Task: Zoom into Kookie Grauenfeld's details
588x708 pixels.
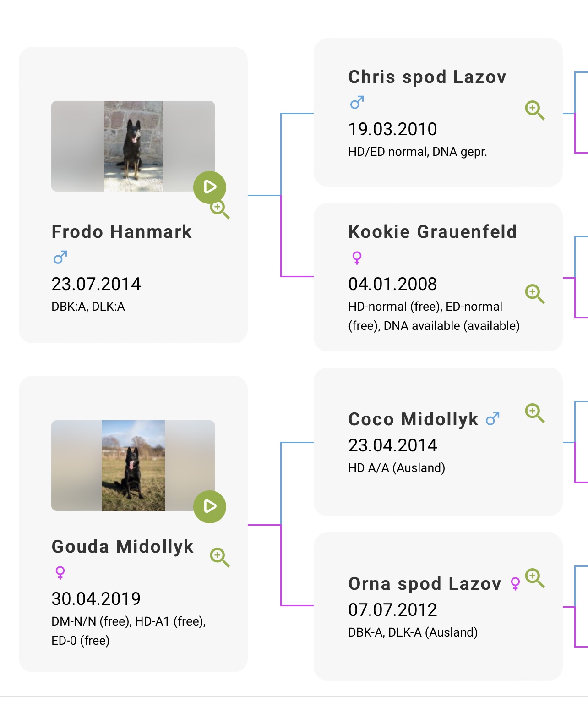Action: 534,293
